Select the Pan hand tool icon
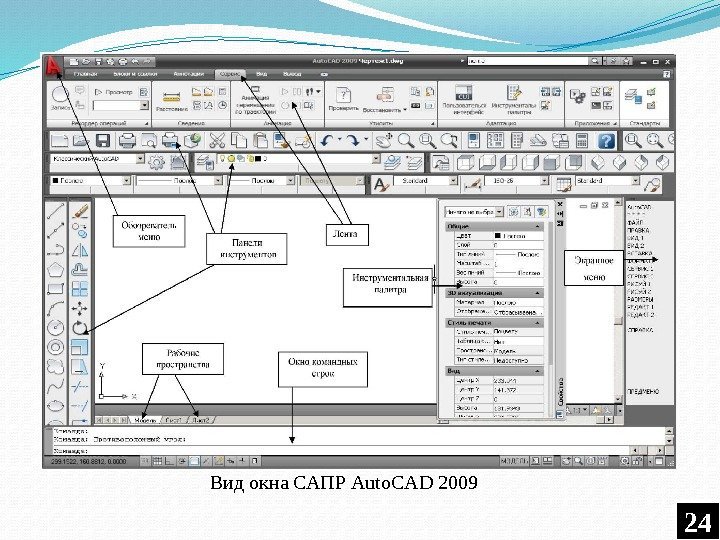Viewport: 720px width, 540px height. [x=384, y=141]
